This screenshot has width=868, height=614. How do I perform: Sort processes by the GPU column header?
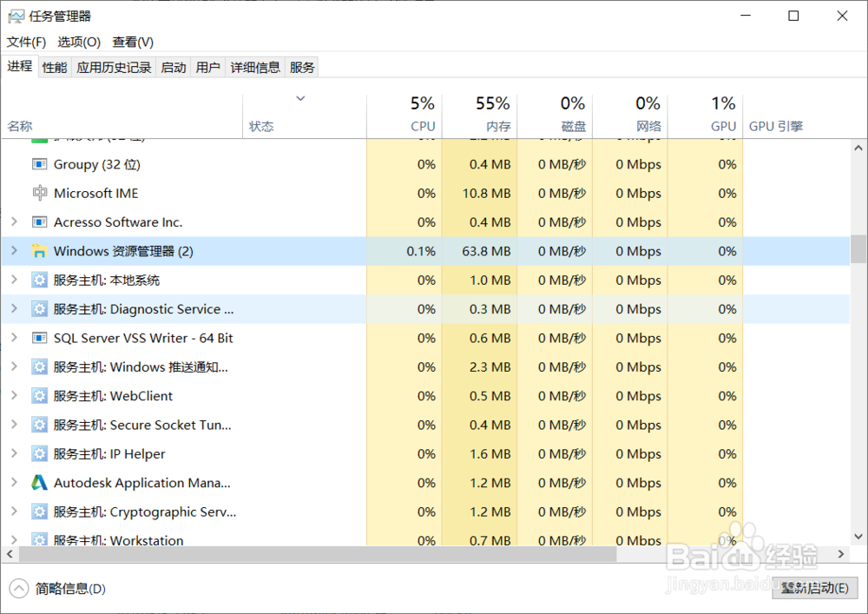(706, 116)
